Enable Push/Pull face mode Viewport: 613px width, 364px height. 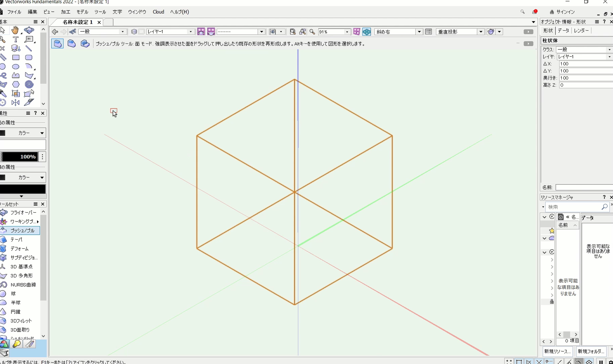[x=58, y=43]
